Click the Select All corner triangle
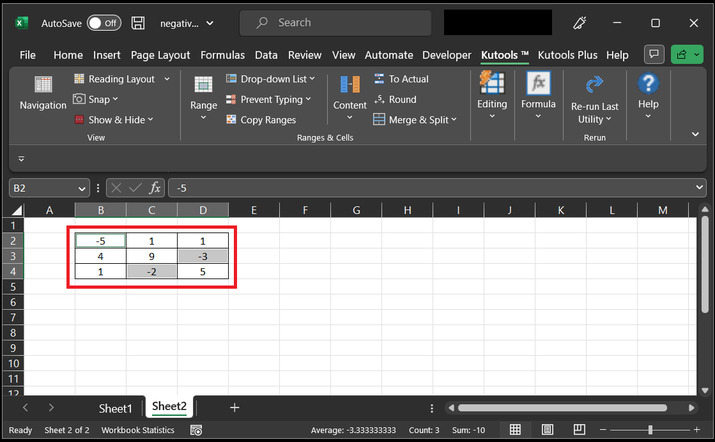715x442 pixels. pos(16,210)
